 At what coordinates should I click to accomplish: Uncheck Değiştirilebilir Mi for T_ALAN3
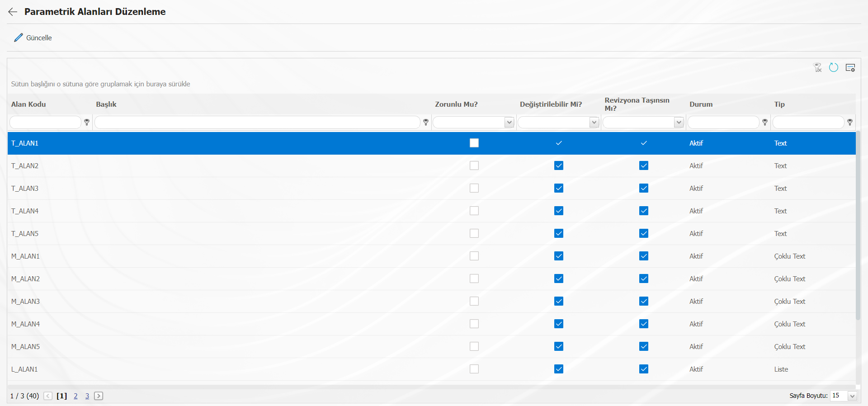[559, 188]
